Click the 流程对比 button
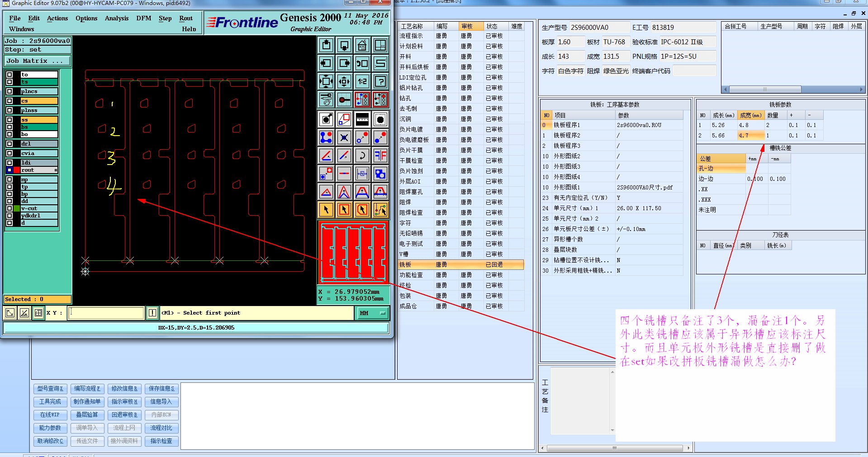 162,428
